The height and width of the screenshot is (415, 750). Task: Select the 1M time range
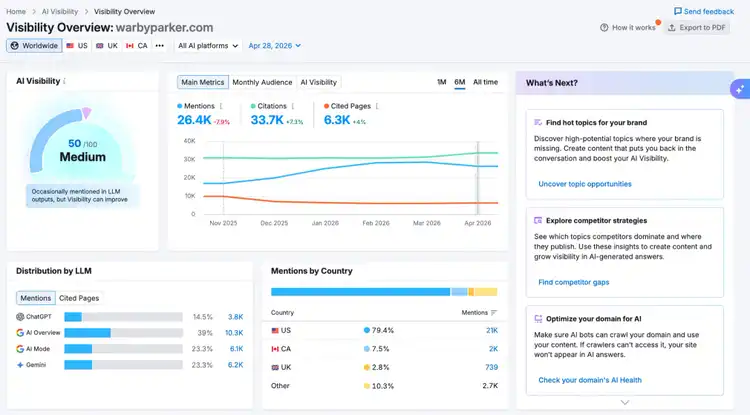pyautogui.click(x=441, y=82)
